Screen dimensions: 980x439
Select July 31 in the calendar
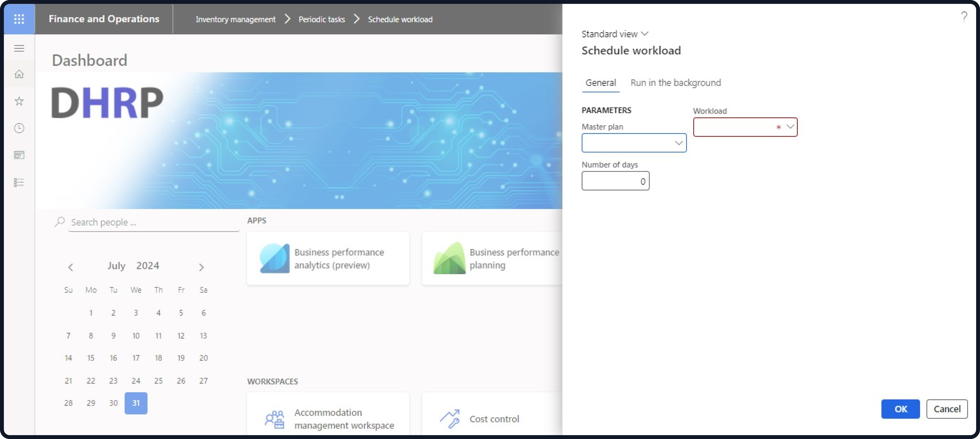[x=136, y=403]
